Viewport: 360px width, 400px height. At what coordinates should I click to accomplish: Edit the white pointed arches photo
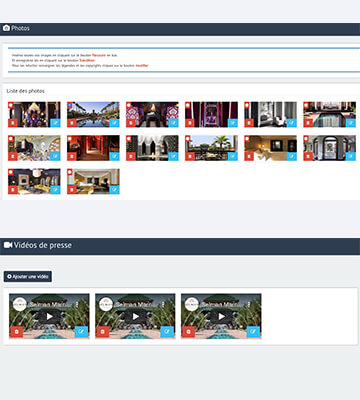[173, 156]
